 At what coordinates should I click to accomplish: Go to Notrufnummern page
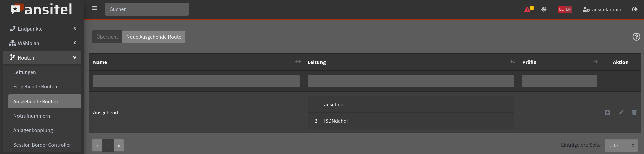32,116
